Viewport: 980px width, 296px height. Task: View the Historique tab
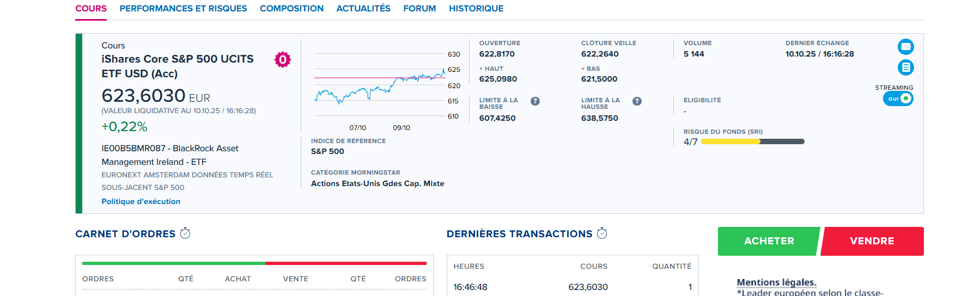tap(476, 9)
